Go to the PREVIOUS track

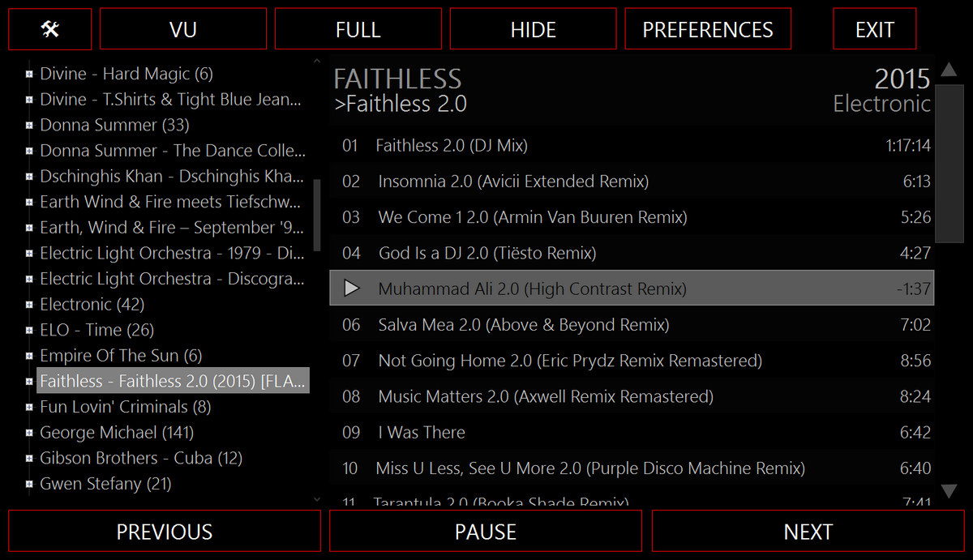164,532
